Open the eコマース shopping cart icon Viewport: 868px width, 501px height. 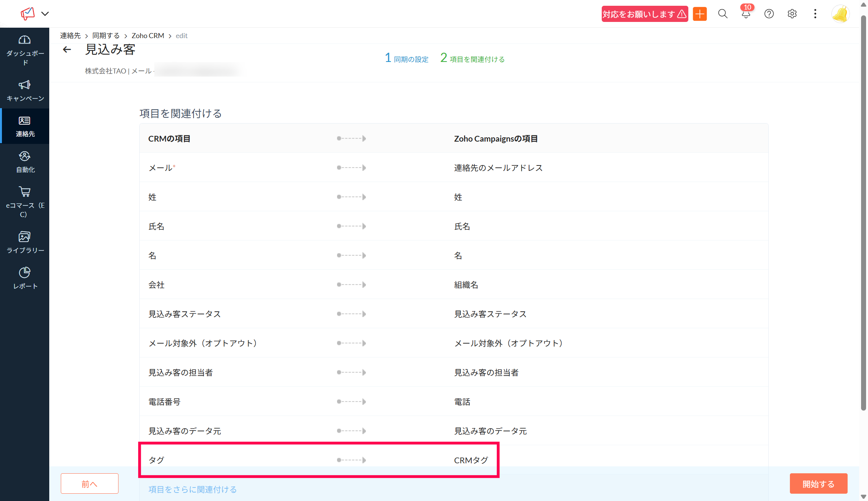pos(25,192)
